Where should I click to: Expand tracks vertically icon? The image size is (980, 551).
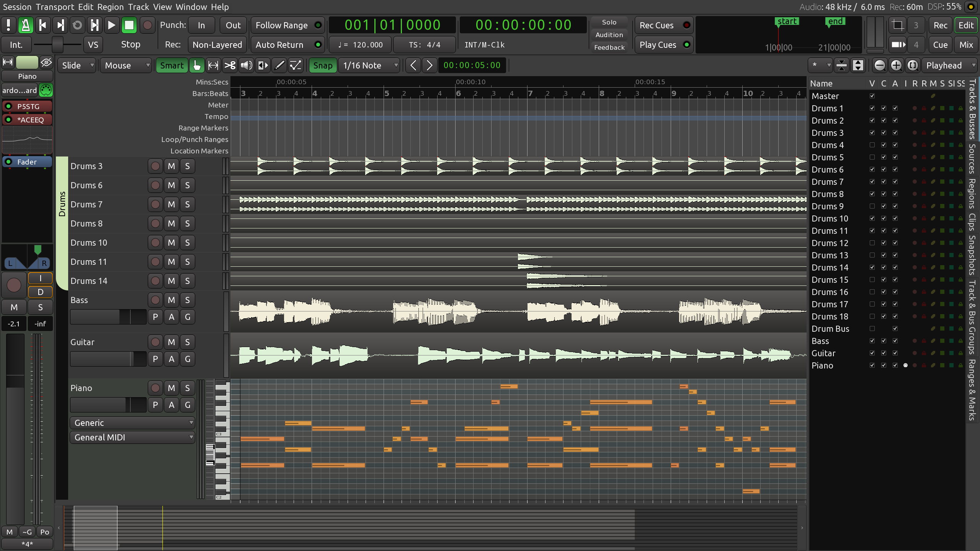coord(858,65)
